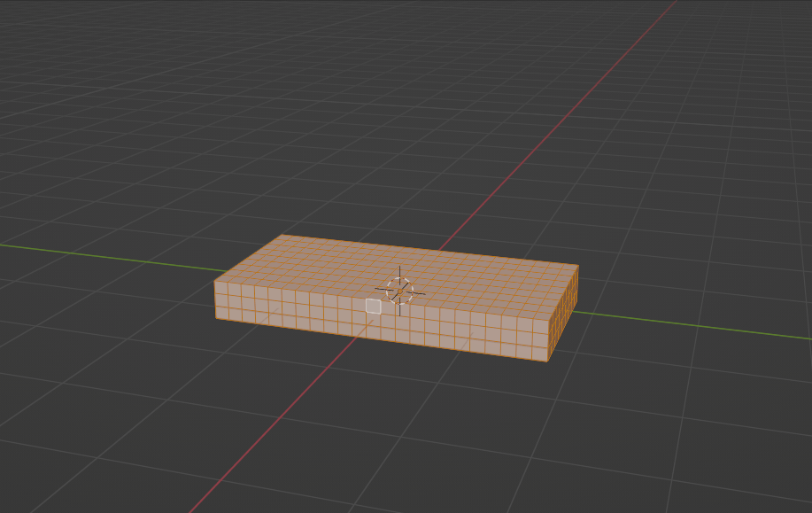The height and width of the screenshot is (513, 812).
Task: Click the narrow right end side of the box
Action: 563,314
